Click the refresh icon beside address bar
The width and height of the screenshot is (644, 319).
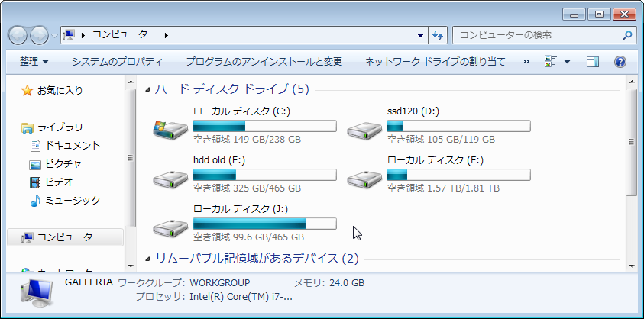pyautogui.click(x=438, y=35)
